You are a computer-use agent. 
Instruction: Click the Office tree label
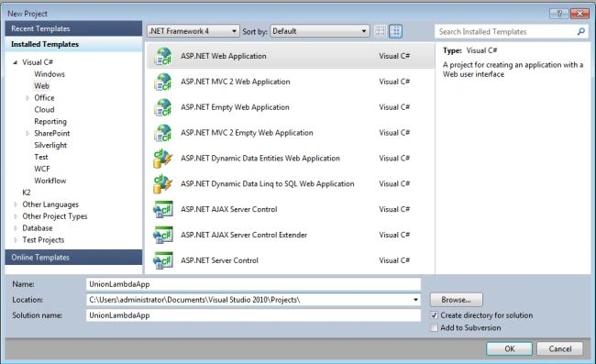[x=44, y=98]
